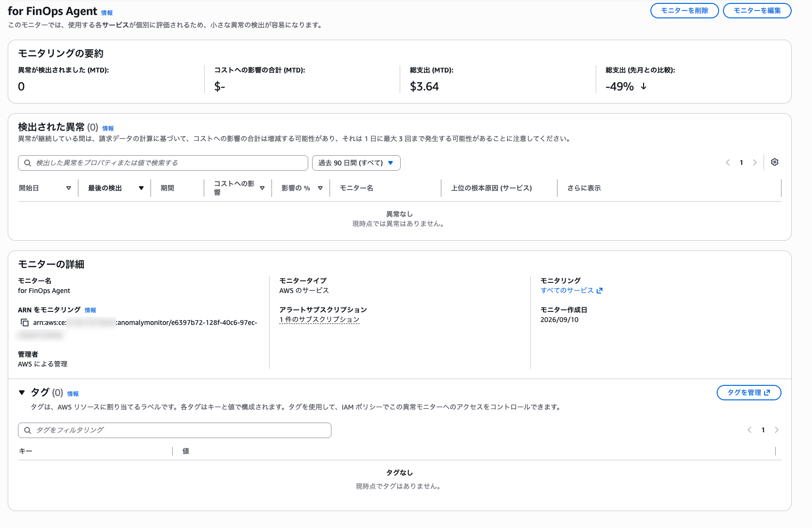Sort anomalies by 最後の検出 column arrow
The width and height of the screenshot is (812, 528).
[141, 188]
